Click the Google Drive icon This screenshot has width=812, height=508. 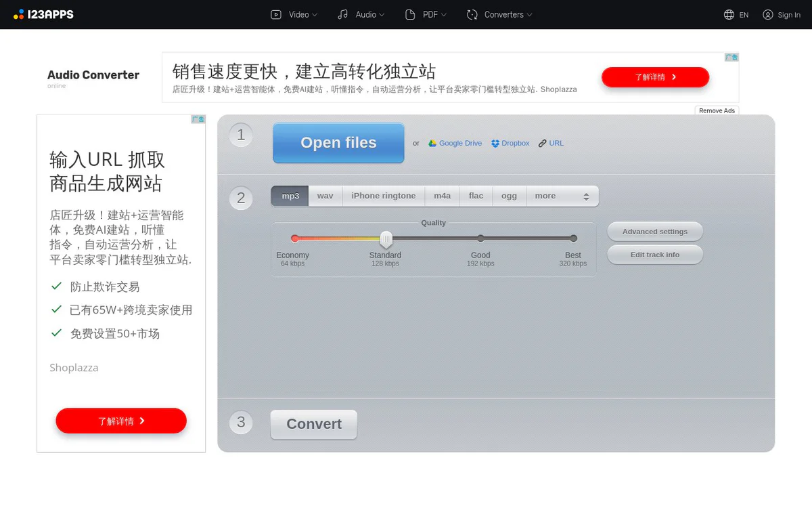coord(432,143)
